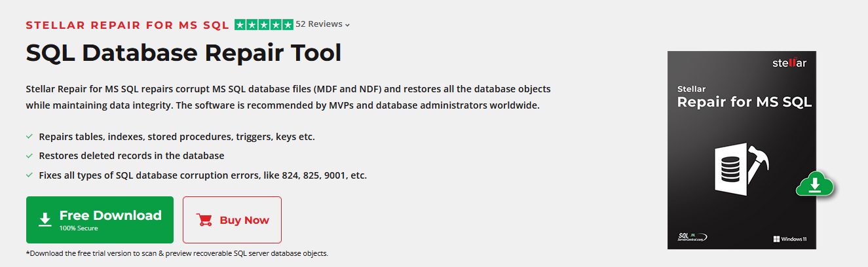
Task: Click the red Stellar Repair for MS SQL heading
Action: (128, 26)
